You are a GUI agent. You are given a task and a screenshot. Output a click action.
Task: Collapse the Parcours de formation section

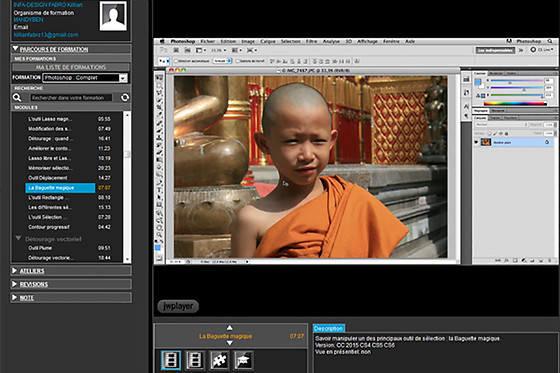click(15, 48)
